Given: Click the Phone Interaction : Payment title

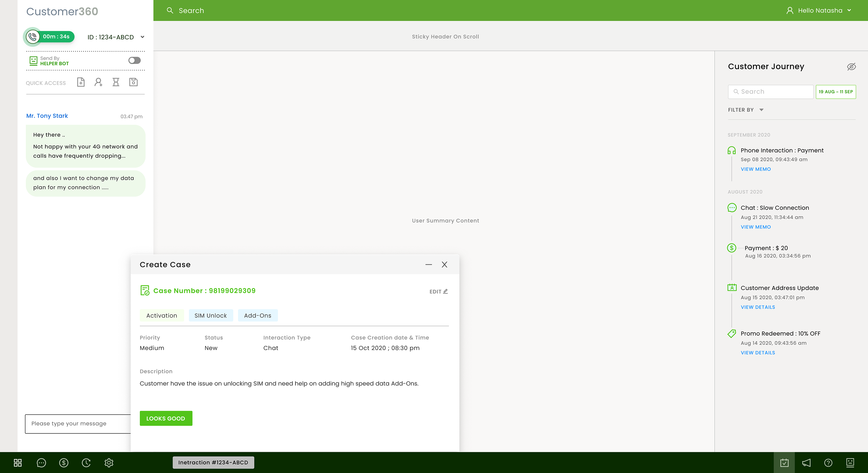Looking at the screenshot, I should coord(782,150).
